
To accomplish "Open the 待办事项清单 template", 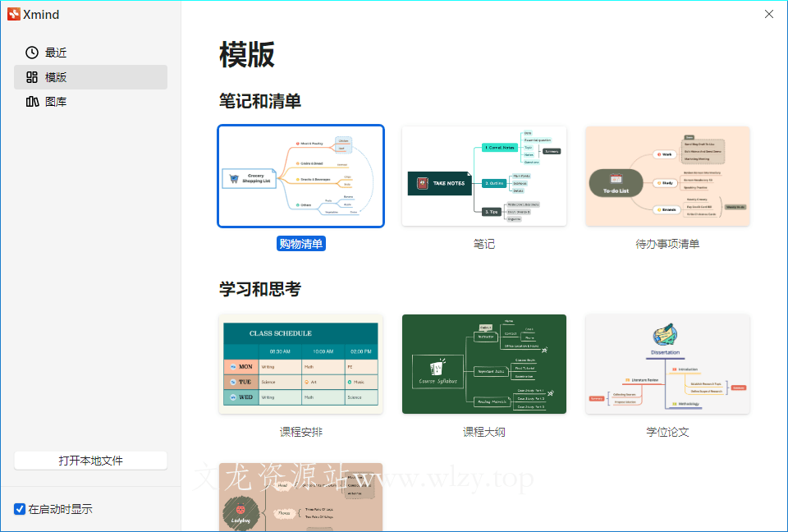I will pos(667,176).
